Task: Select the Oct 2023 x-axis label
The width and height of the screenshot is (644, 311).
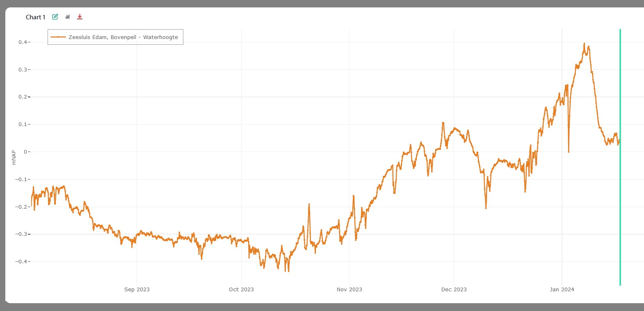Action: (241, 290)
